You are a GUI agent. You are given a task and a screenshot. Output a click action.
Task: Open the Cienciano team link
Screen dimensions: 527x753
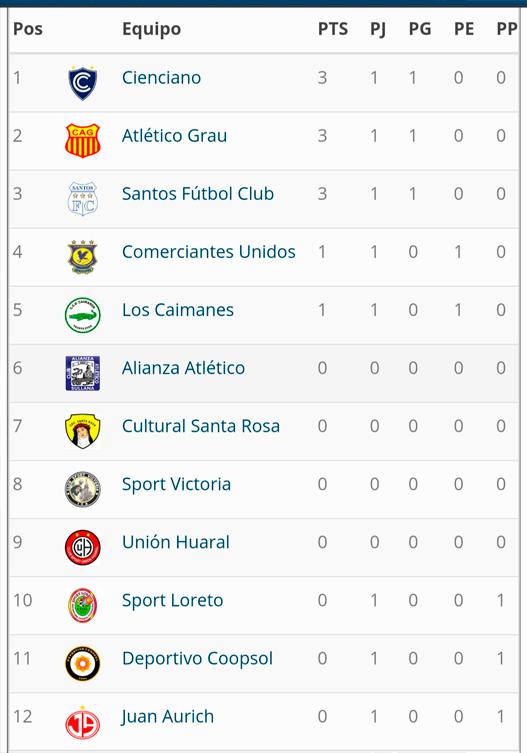point(161,77)
